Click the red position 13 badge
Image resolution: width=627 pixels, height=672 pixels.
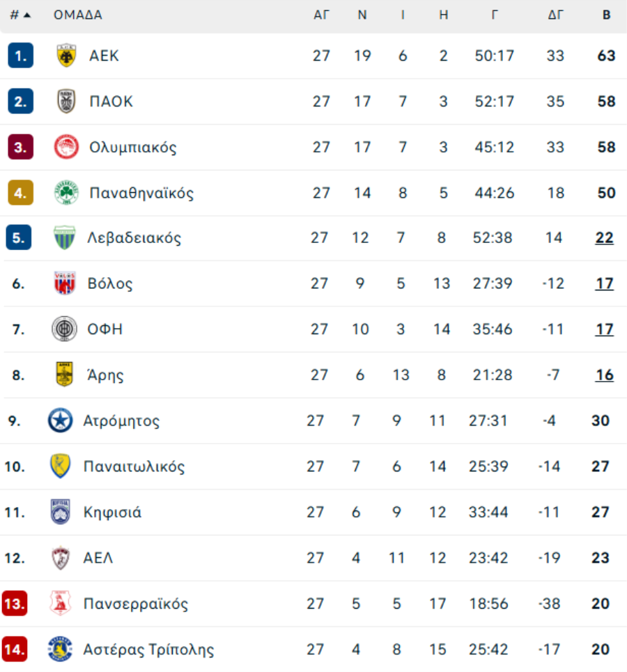[15, 604]
